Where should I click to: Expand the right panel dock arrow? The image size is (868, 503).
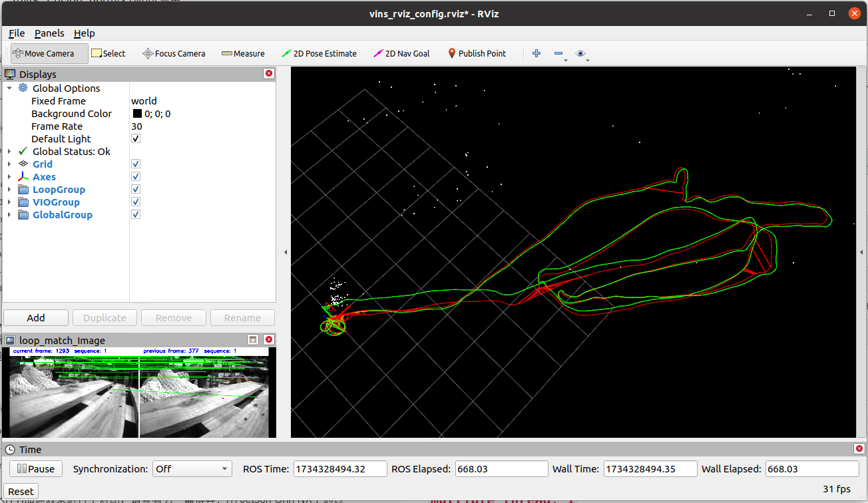tap(862, 252)
